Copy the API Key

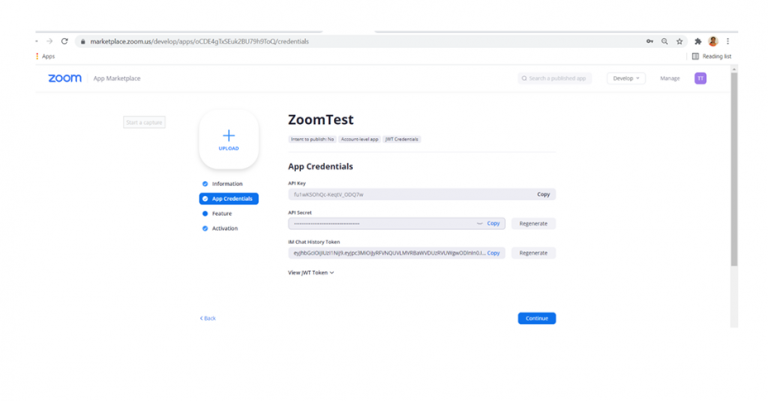click(543, 194)
